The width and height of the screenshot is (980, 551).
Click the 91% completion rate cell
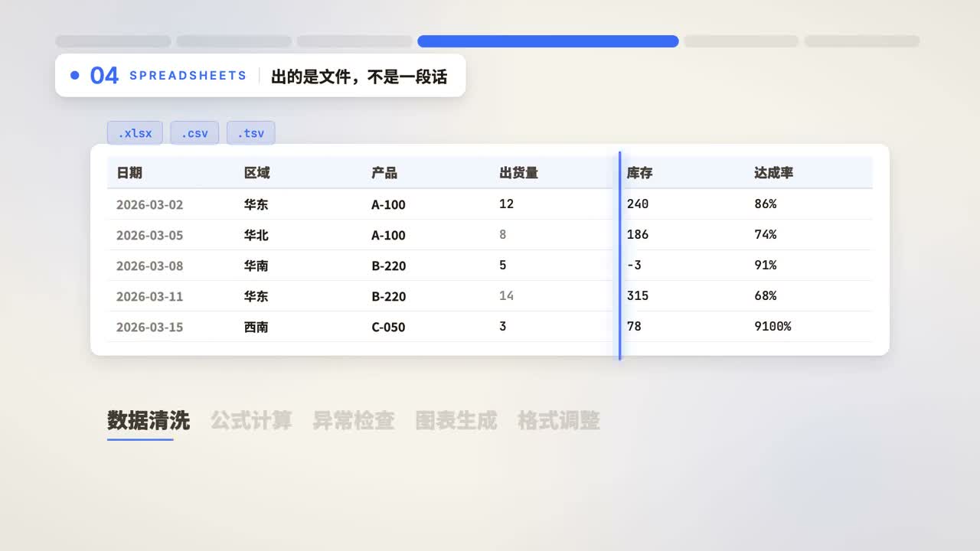pos(765,265)
